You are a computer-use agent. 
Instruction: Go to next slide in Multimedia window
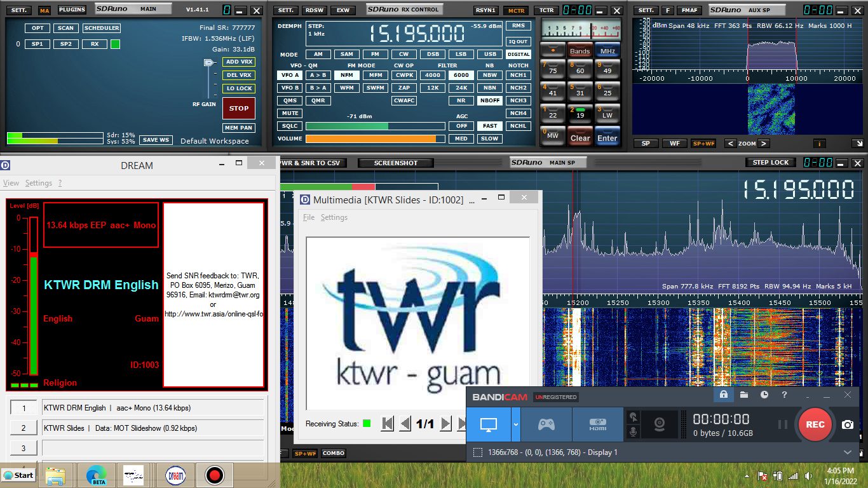click(445, 423)
